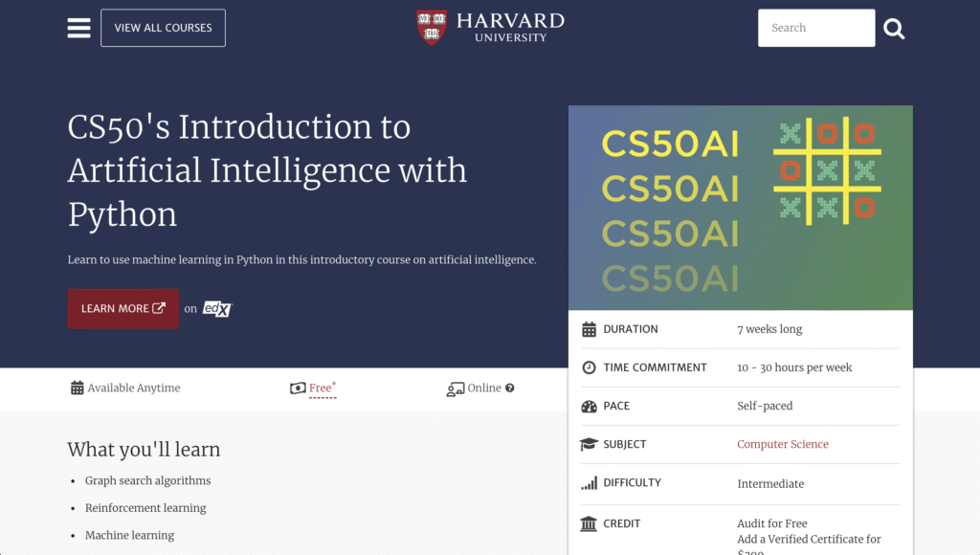The image size is (980, 555).
Task: Click the search magnifier icon
Action: [x=894, y=29]
